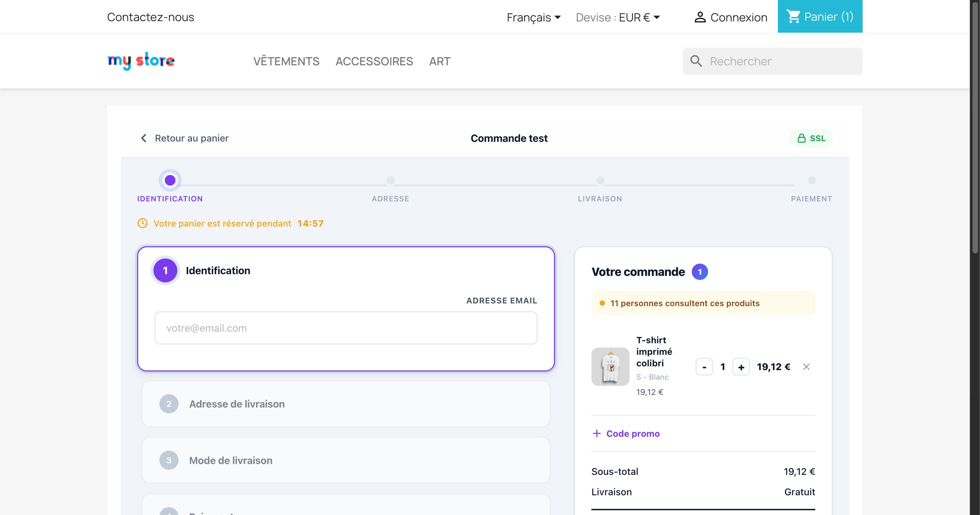
Task: Select the IDENTIFICATION progress step dot
Action: (170, 180)
